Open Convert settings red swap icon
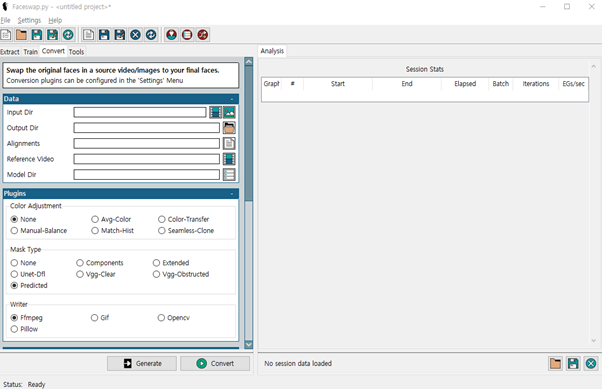The image size is (602, 389). pos(203,35)
